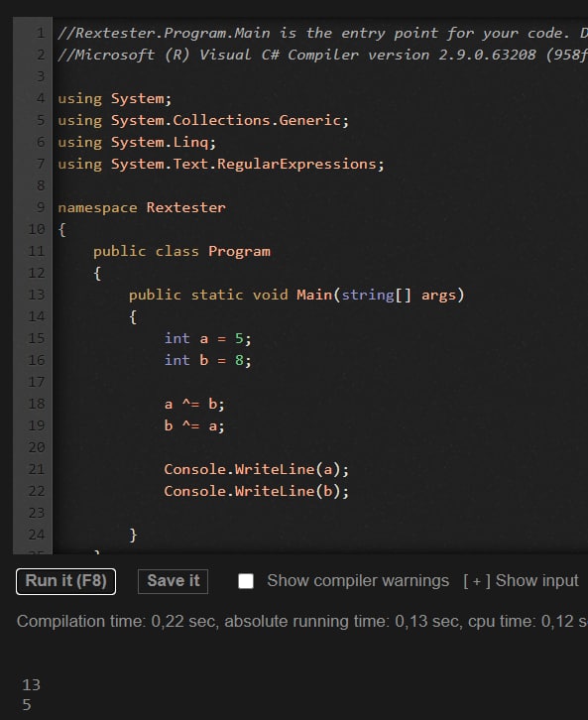Viewport: 588px width, 720px height.
Task: Click the 'a ^= b;' statement
Action: [x=194, y=404]
